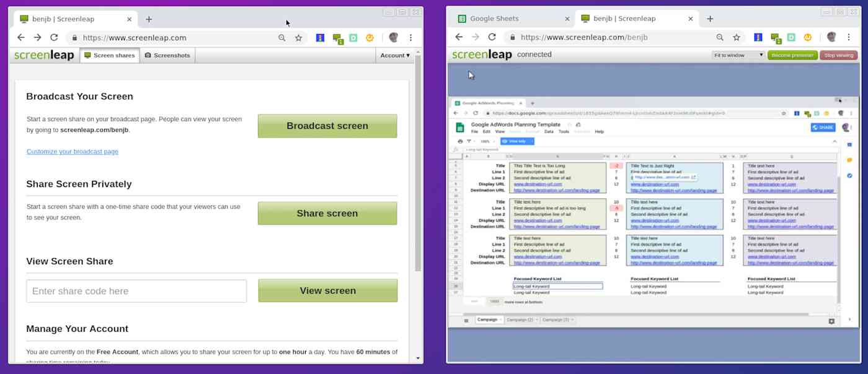Click the back arrow in the left browser window
Viewport: 868px width, 374px height.
(x=21, y=38)
